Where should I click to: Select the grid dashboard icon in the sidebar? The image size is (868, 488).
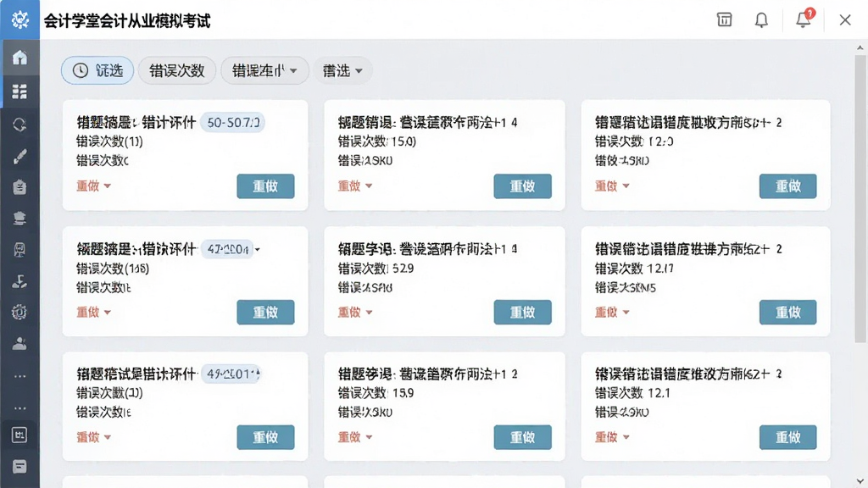[x=20, y=91]
